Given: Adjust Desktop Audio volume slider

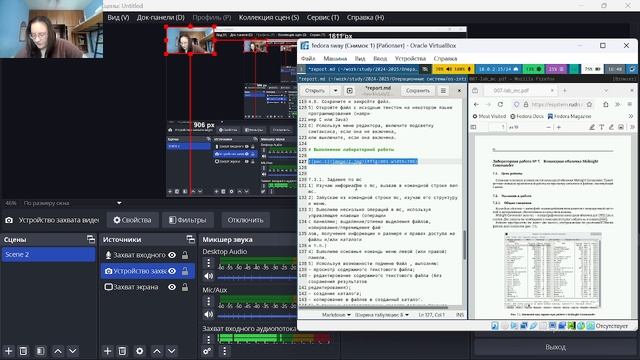Looking at the screenshot, I should [x=257, y=278].
